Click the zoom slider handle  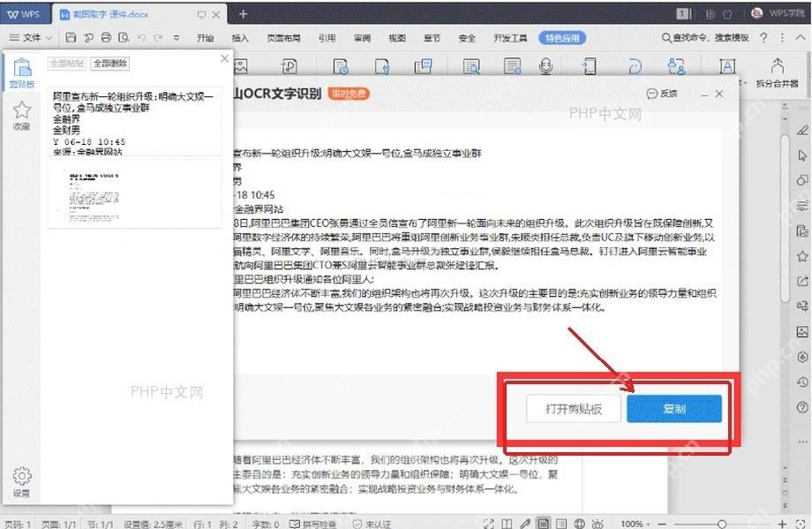[x=722, y=524]
